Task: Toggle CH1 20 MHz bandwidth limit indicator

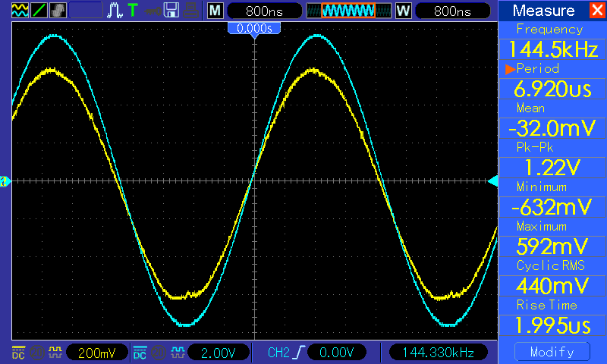Action: point(37,353)
